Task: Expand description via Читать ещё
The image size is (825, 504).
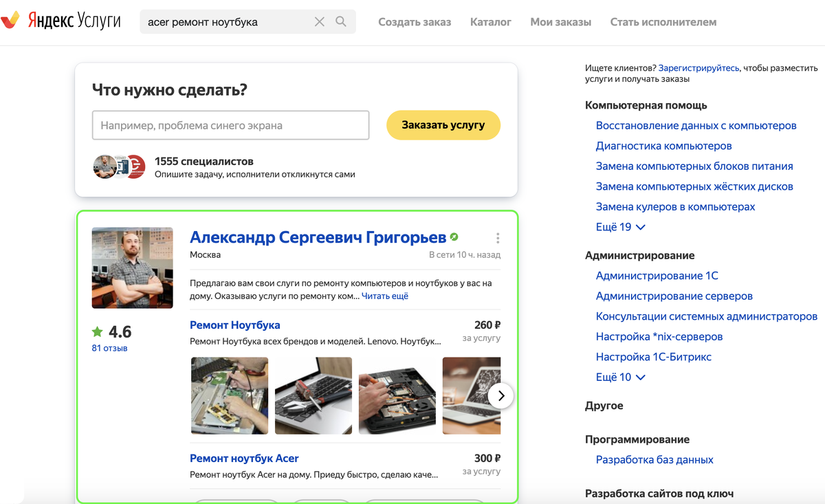Action: tap(385, 296)
